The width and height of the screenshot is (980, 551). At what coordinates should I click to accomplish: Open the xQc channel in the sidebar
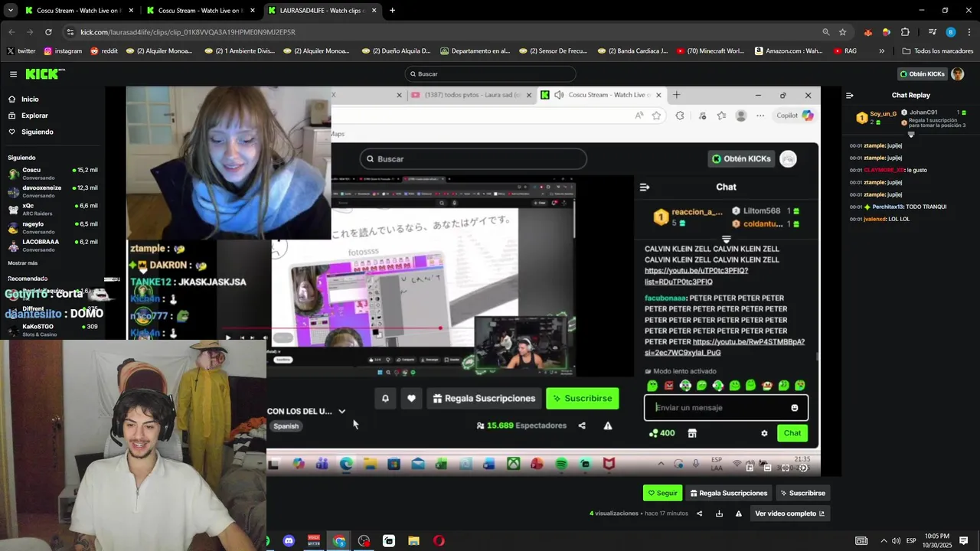tap(52, 209)
